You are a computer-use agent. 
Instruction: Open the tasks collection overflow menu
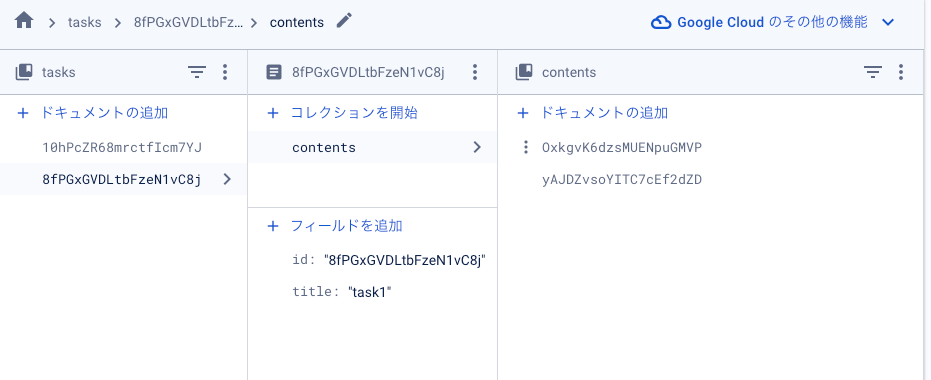click(x=224, y=72)
